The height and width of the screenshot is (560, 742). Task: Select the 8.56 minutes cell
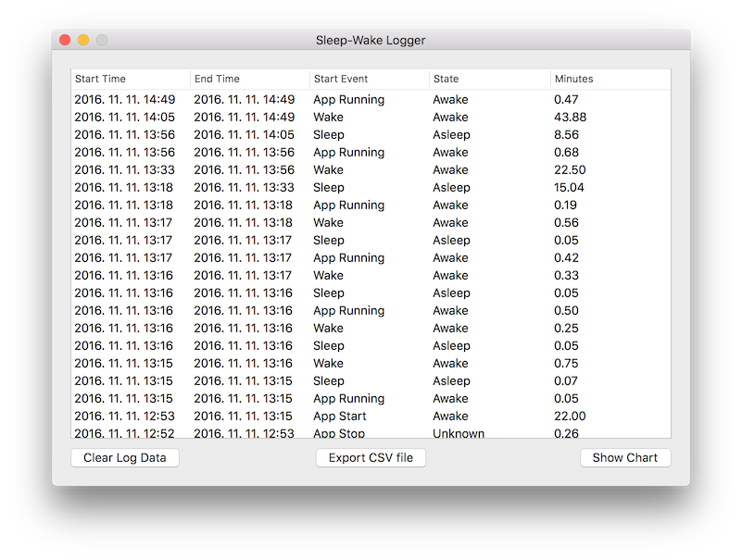(x=566, y=135)
